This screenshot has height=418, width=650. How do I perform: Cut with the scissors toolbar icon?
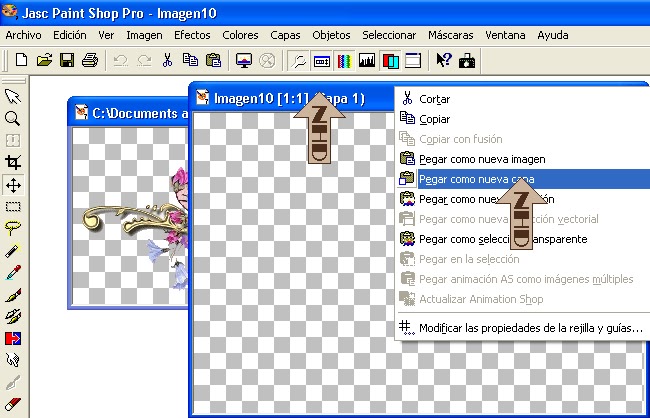click(x=167, y=61)
